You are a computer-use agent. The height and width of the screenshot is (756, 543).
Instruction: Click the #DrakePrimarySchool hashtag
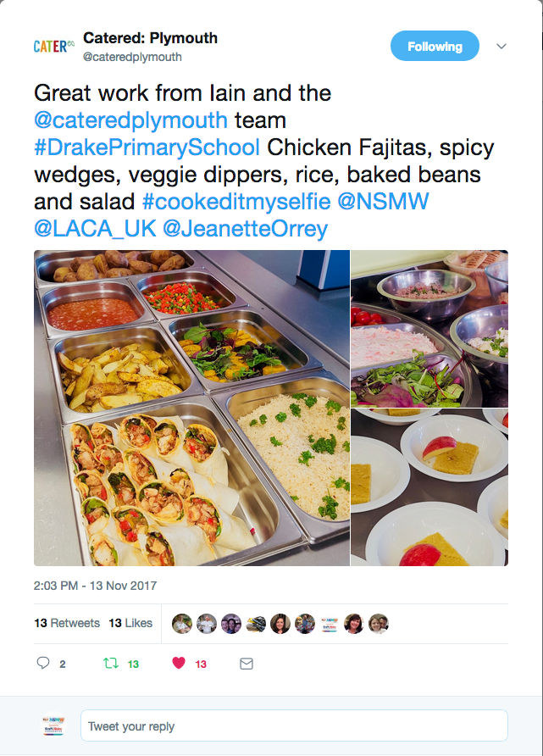pos(147,147)
